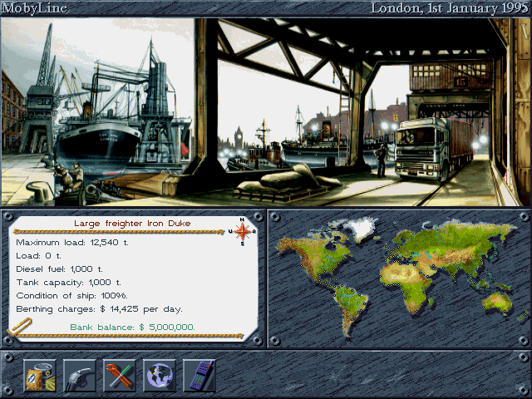Click the "Large freighter Iron Duke" title
This screenshot has width=532, height=399.
pyautogui.click(x=132, y=224)
